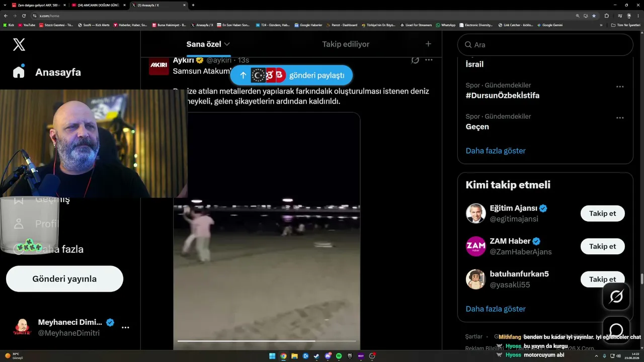This screenshot has height=362, width=644.
Task: Open the Anasayfa home navigation item
Action: (47, 72)
